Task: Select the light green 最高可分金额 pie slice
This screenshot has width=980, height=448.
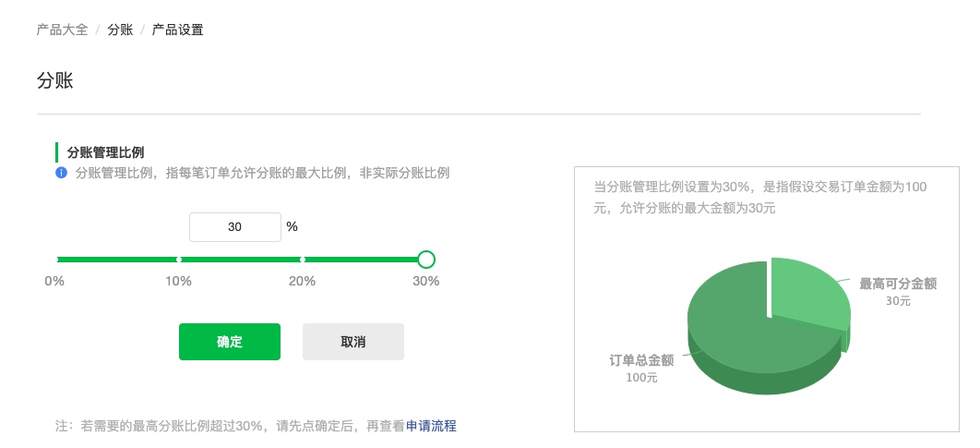Action: coord(807,294)
